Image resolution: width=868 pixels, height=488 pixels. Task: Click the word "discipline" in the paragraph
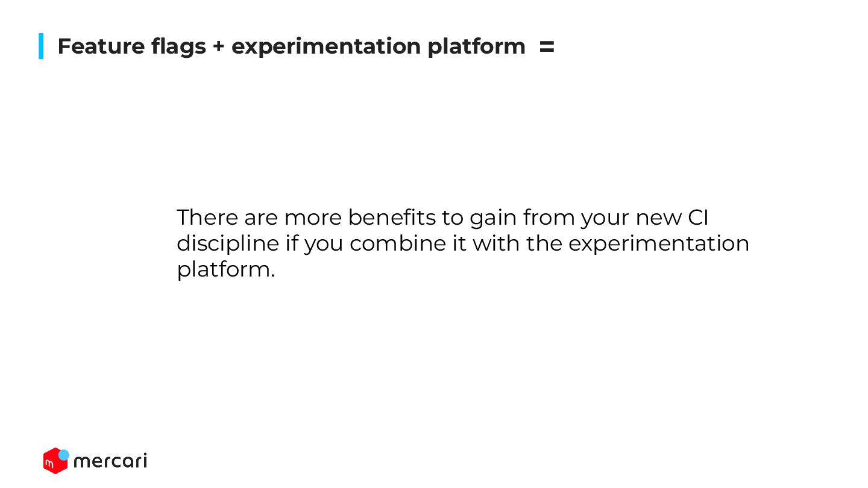click(x=228, y=244)
